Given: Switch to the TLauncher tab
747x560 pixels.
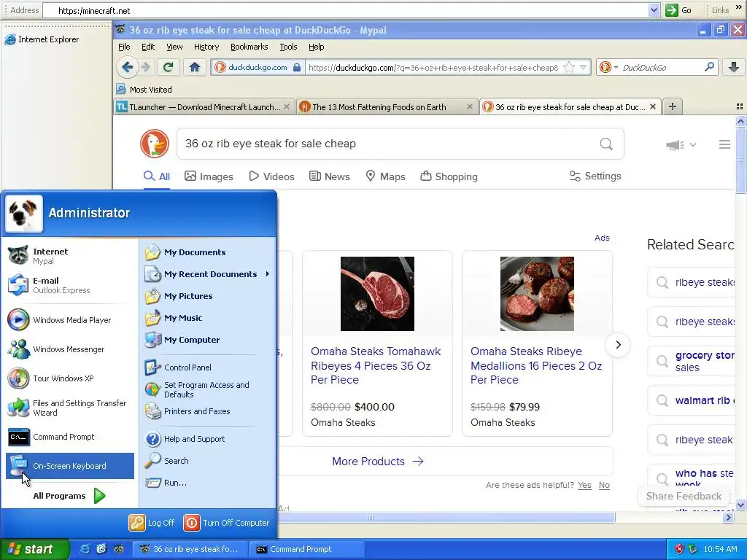Looking at the screenshot, I should [x=204, y=107].
